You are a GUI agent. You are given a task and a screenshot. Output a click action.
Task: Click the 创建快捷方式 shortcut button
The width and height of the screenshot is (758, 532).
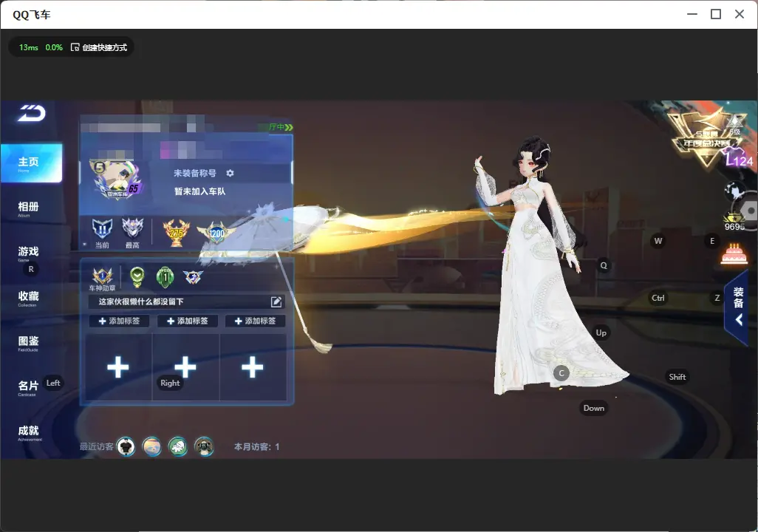pos(99,47)
